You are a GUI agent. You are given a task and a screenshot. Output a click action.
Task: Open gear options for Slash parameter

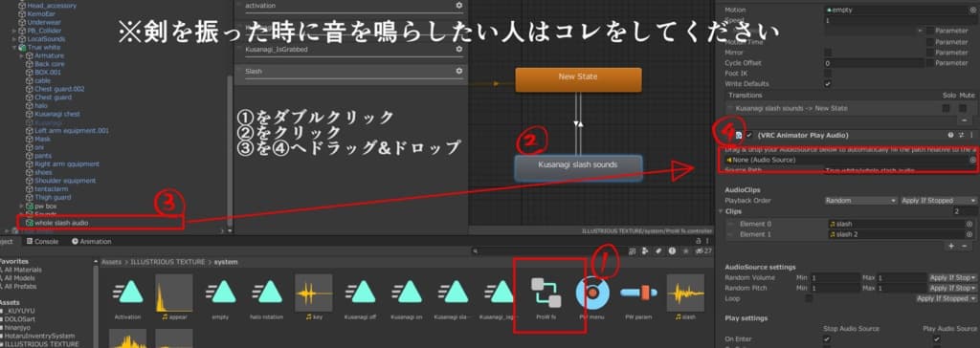click(458, 71)
